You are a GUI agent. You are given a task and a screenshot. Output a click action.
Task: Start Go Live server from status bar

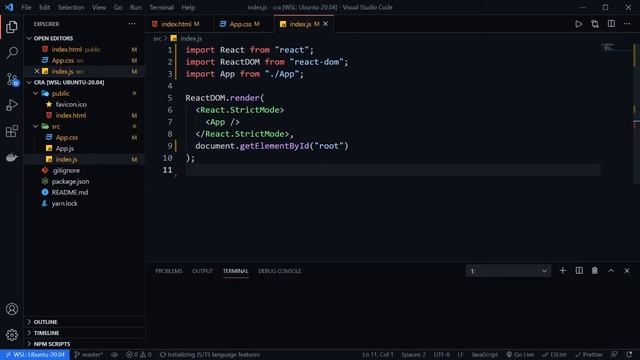[x=520, y=355]
